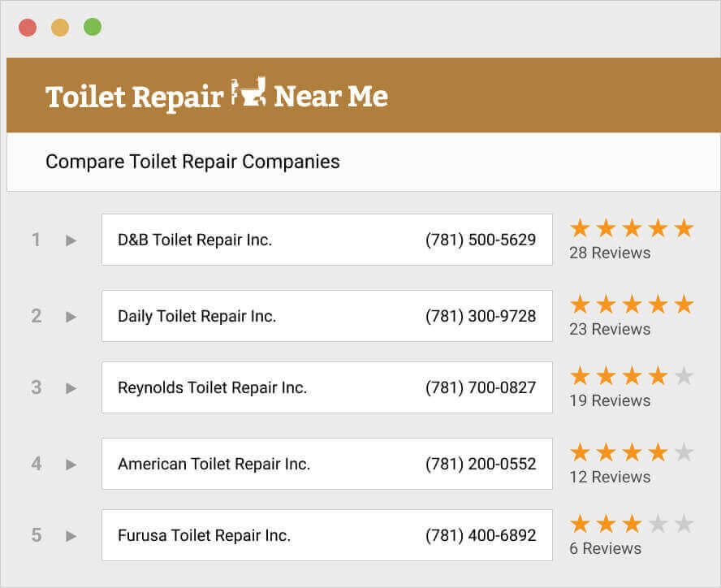Click the first star for D&B Toilet Repair
Screen dimensions: 721x588
[x=581, y=228]
